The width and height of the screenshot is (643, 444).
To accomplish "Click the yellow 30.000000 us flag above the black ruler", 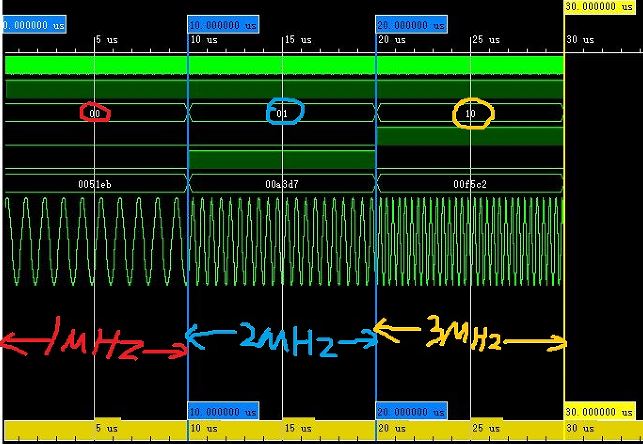I will [x=600, y=7].
